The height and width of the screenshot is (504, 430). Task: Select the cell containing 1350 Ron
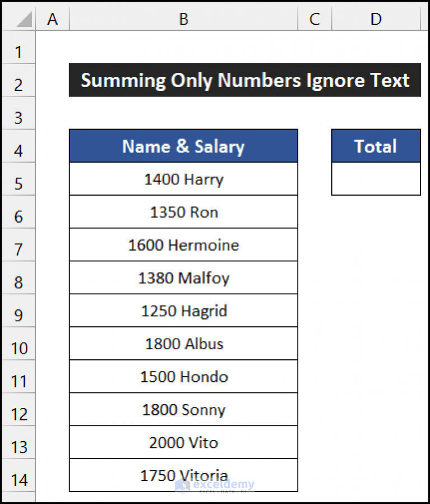coord(183,212)
